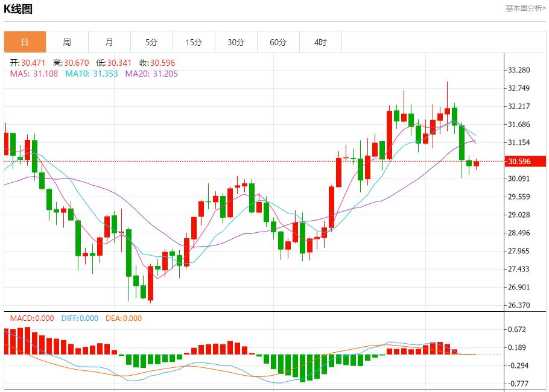549x392 pixels.
Task: Click the MA5 indicator label
Action: click(34, 74)
